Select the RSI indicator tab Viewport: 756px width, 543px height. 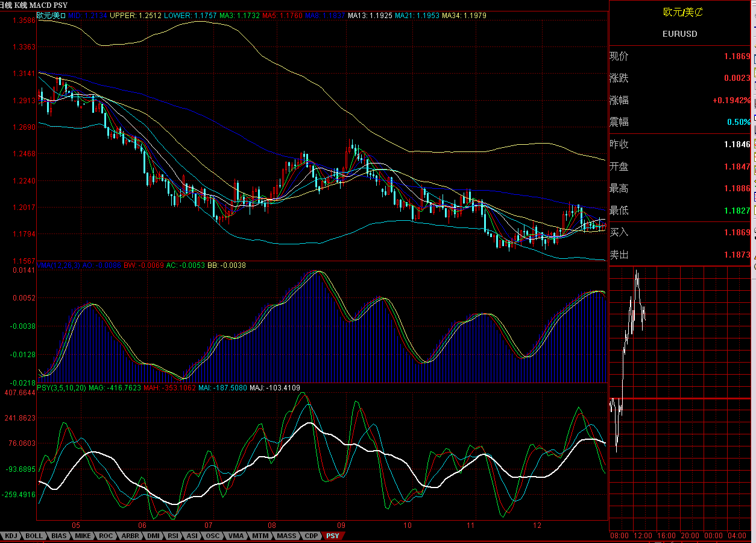coord(173,536)
